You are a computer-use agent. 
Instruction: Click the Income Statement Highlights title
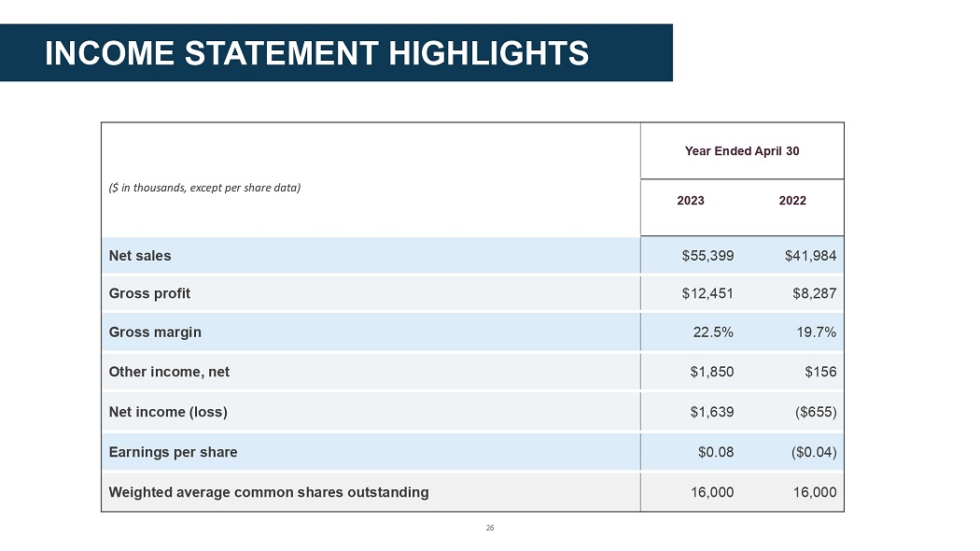316,53
